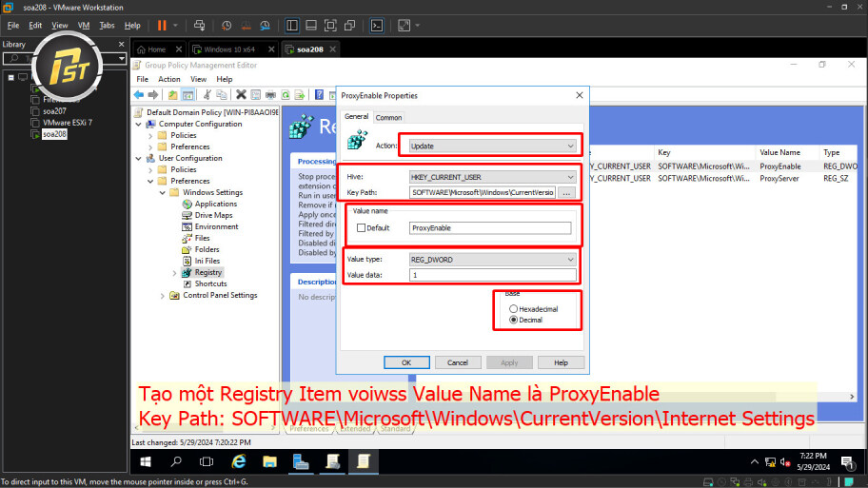Check the Default value name checkbox
Viewport: 868px width, 488px height.
pos(362,228)
